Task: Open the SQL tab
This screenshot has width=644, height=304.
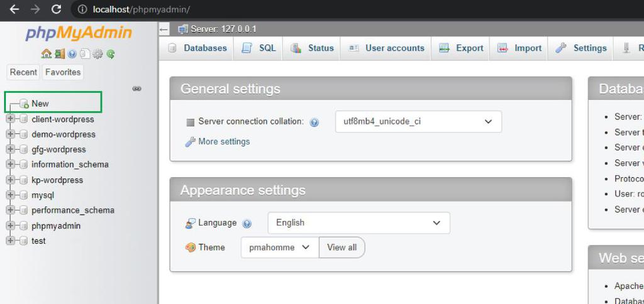Action: [x=260, y=48]
